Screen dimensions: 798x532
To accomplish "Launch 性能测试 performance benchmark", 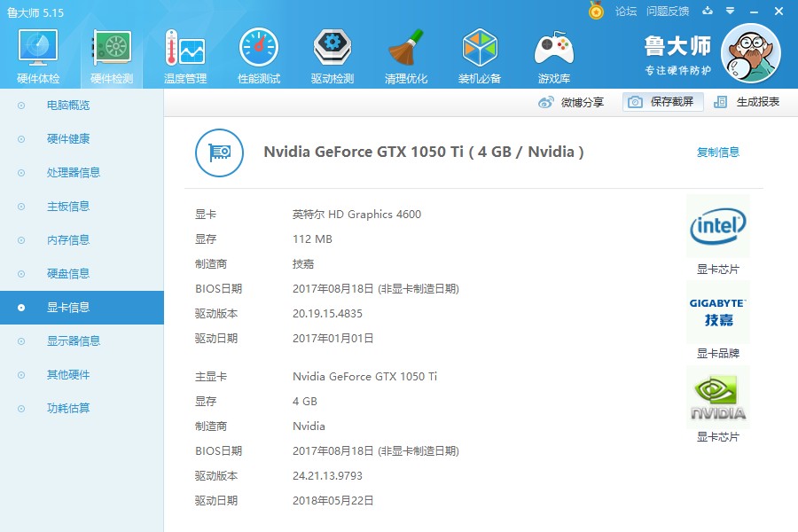I will pos(258,53).
